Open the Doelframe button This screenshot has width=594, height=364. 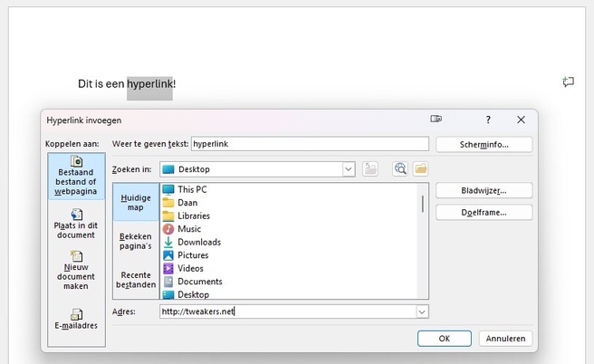(x=484, y=213)
